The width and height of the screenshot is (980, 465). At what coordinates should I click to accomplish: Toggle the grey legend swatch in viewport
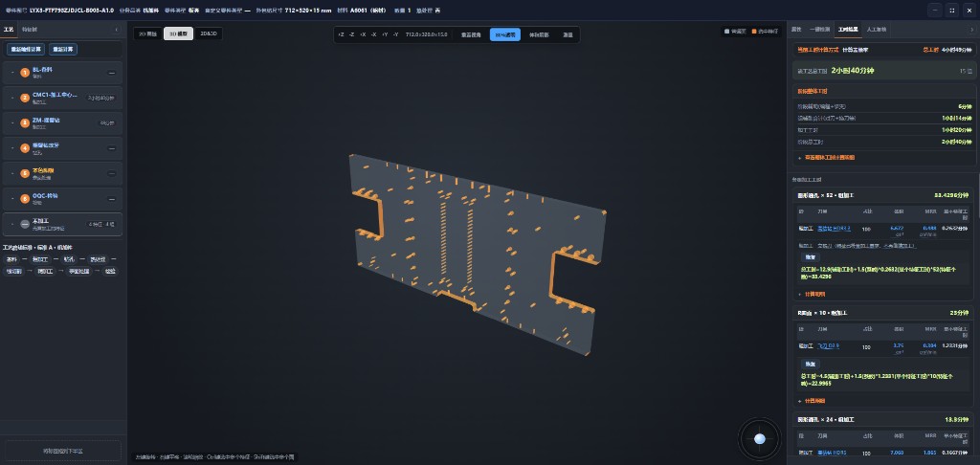(x=727, y=31)
